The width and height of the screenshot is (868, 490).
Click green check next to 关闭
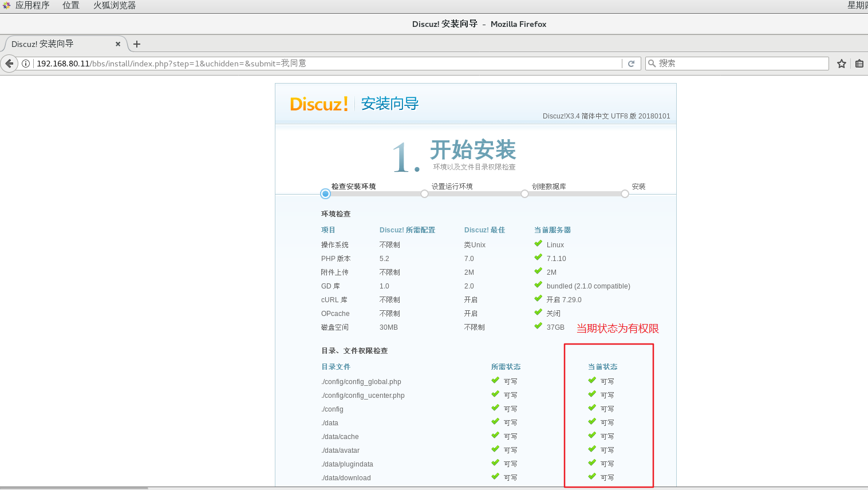538,313
